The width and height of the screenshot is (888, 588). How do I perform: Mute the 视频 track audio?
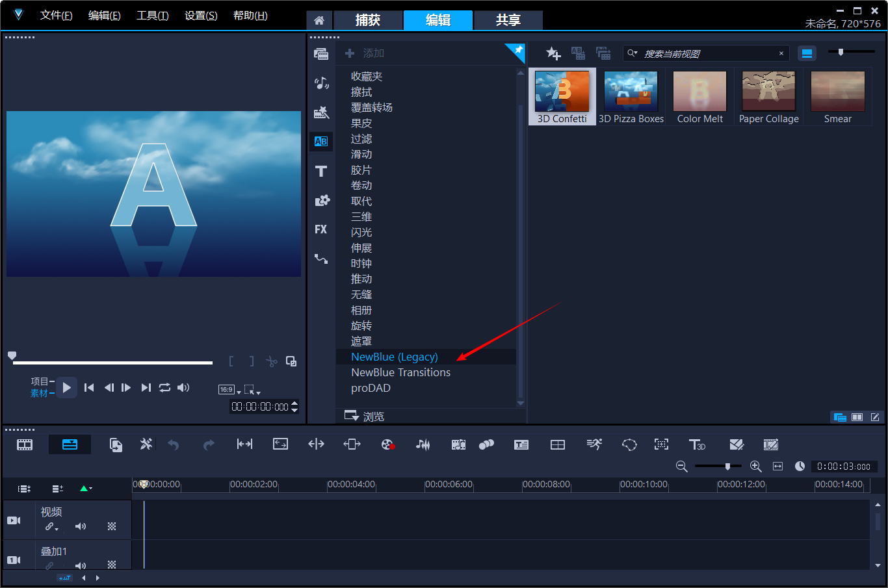point(81,526)
